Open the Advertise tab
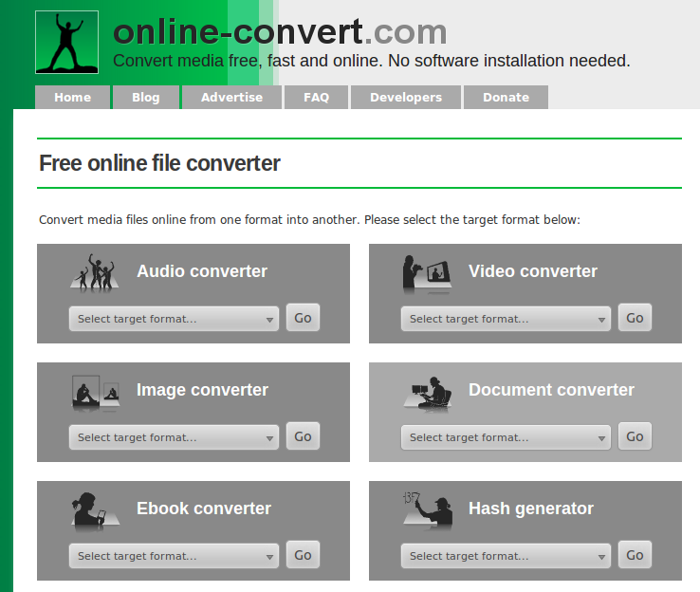700x592 pixels. (231, 98)
